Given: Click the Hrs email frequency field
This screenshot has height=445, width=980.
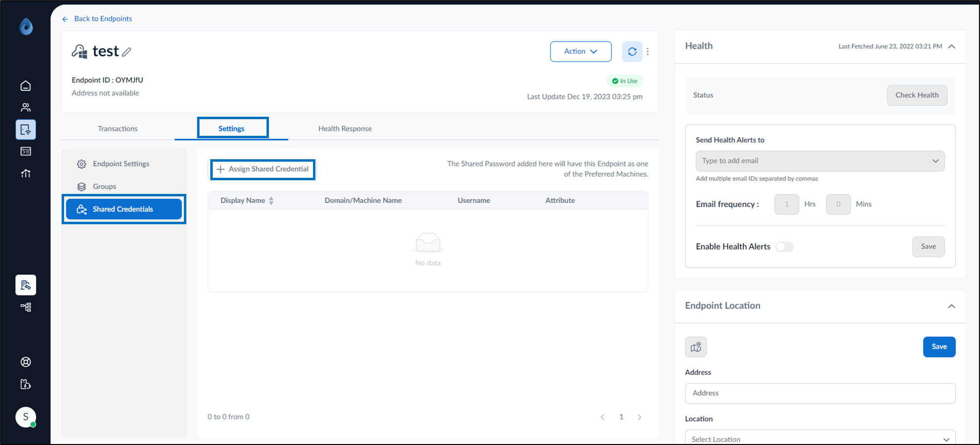Looking at the screenshot, I should 786,204.
